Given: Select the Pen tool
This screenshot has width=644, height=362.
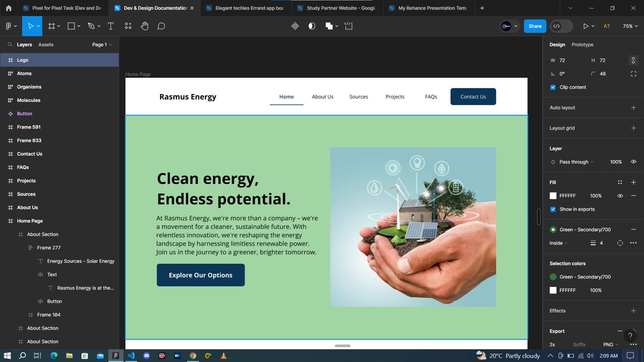Looking at the screenshot, I should (x=91, y=26).
